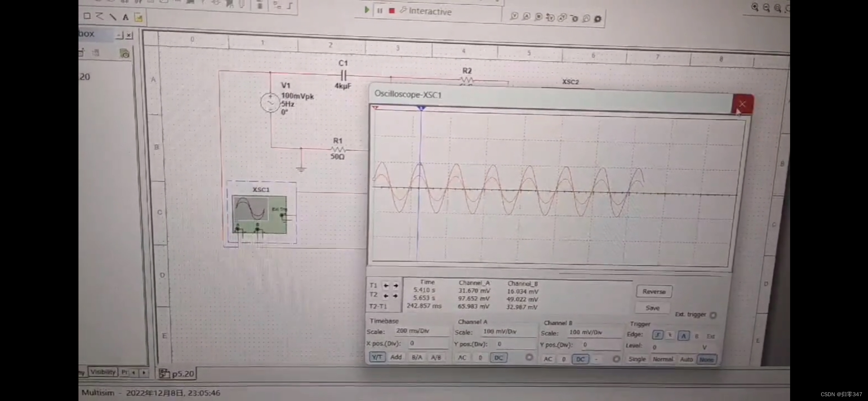Image resolution: width=868 pixels, height=401 pixels.
Task: Place a voltage and current probe
Action: coord(562,18)
